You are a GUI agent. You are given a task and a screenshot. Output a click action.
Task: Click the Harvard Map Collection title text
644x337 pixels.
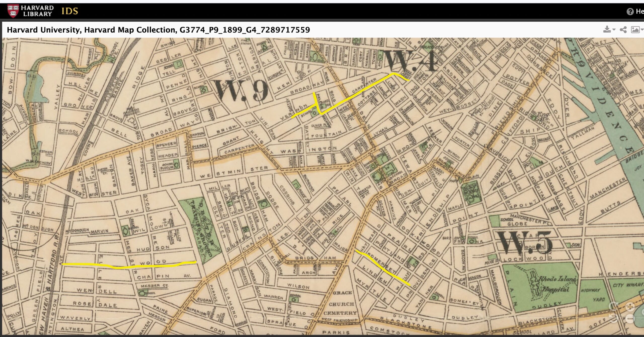click(158, 30)
